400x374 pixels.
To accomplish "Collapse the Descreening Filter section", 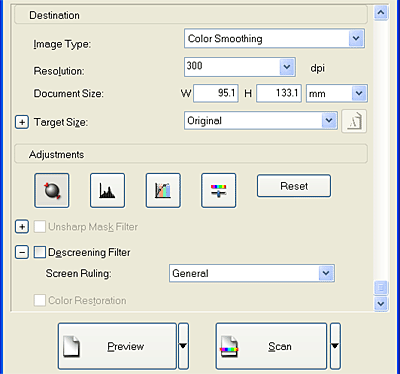I will click(x=22, y=252).
